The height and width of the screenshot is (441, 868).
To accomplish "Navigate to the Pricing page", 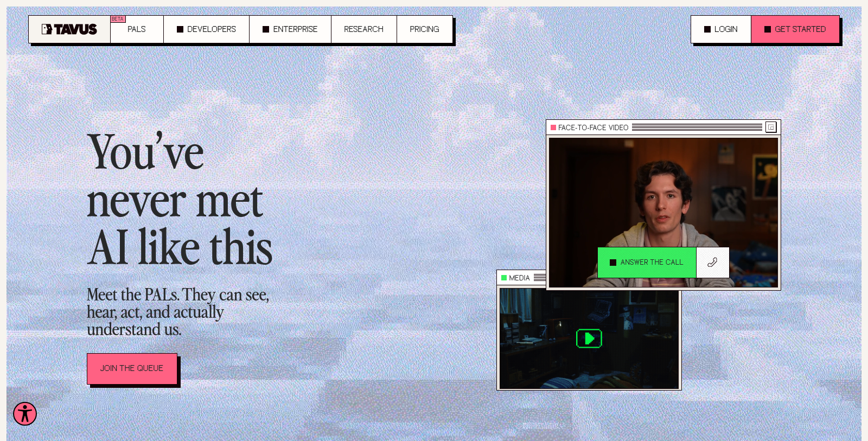I will pos(424,29).
